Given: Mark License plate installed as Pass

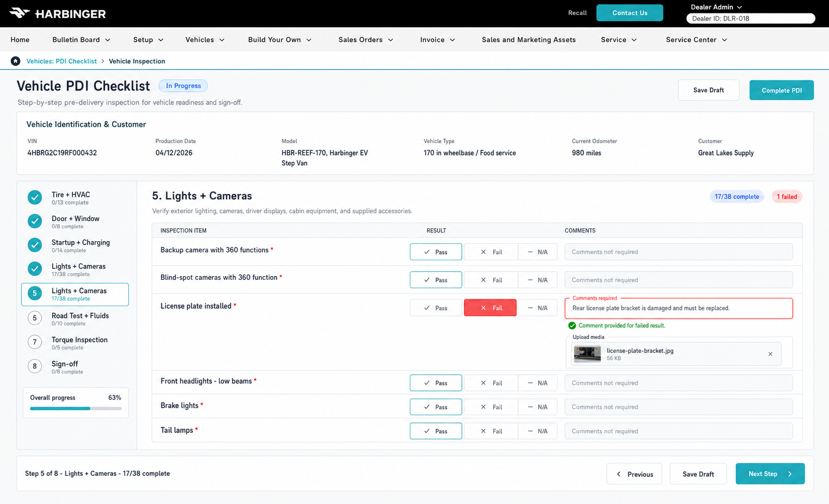Looking at the screenshot, I should 436,308.
